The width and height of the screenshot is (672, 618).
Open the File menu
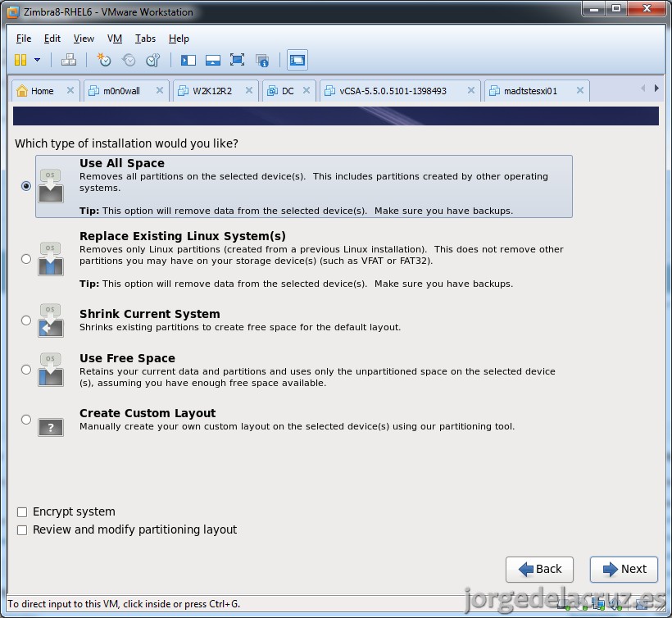(24, 39)
